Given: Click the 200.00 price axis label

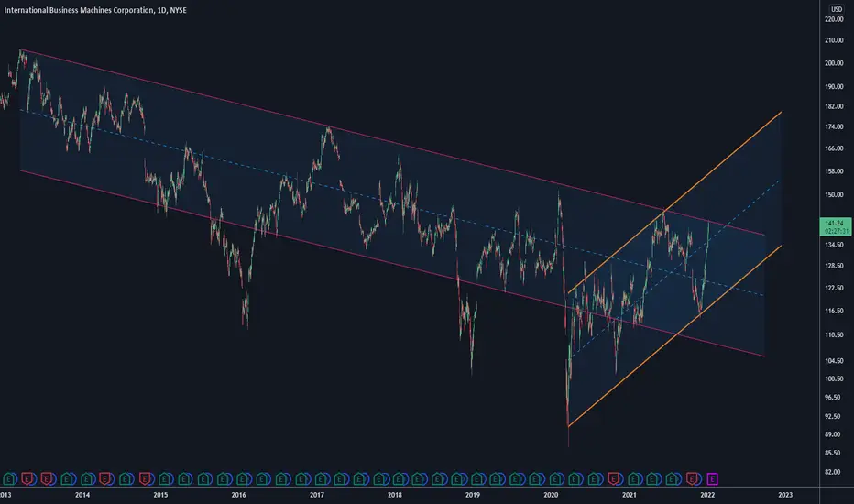Looking at the screenshot, I should click(834, 62).
